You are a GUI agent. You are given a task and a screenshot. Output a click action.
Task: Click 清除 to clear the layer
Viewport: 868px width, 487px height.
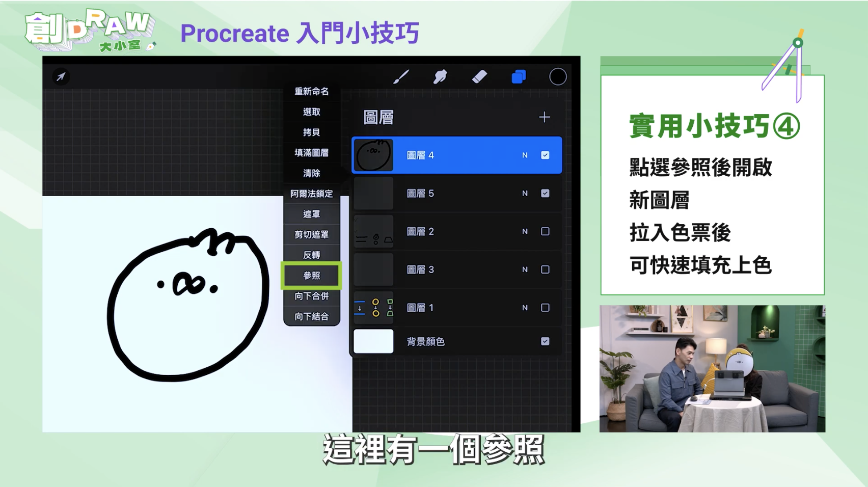tap(311, 173)
